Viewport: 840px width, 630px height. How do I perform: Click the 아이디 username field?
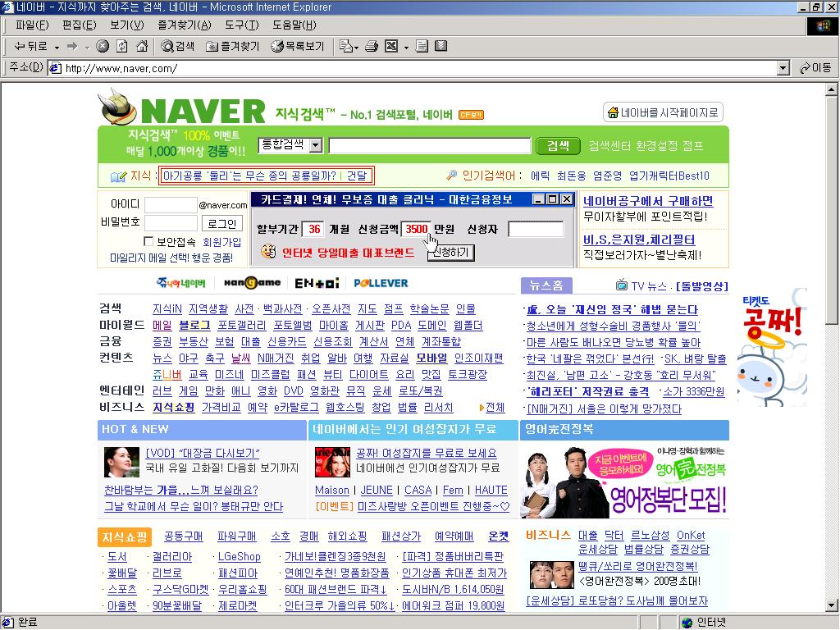click(171, 204)
